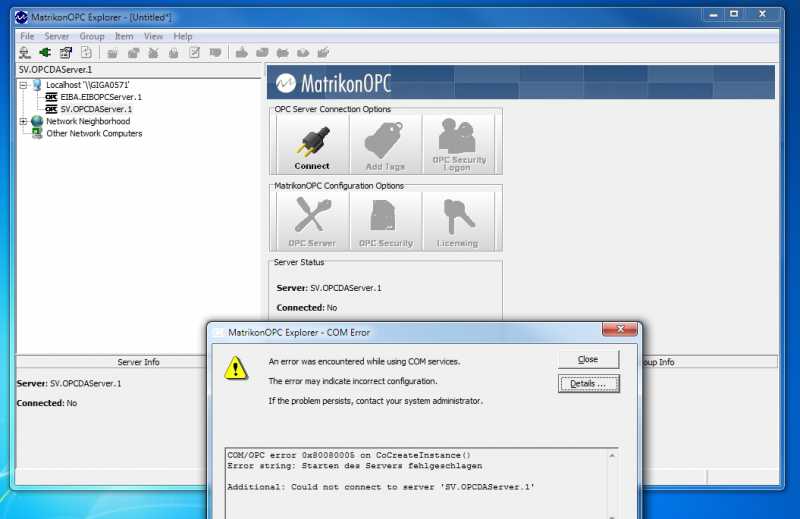
Task: Click the Connect plug icon button
Action: click(x=312, y=144)
